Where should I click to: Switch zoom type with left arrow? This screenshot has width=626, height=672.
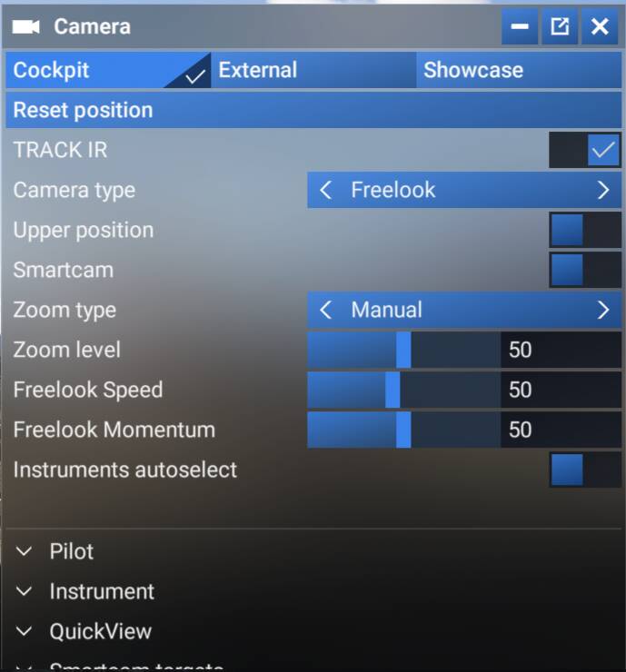(326, 310)
